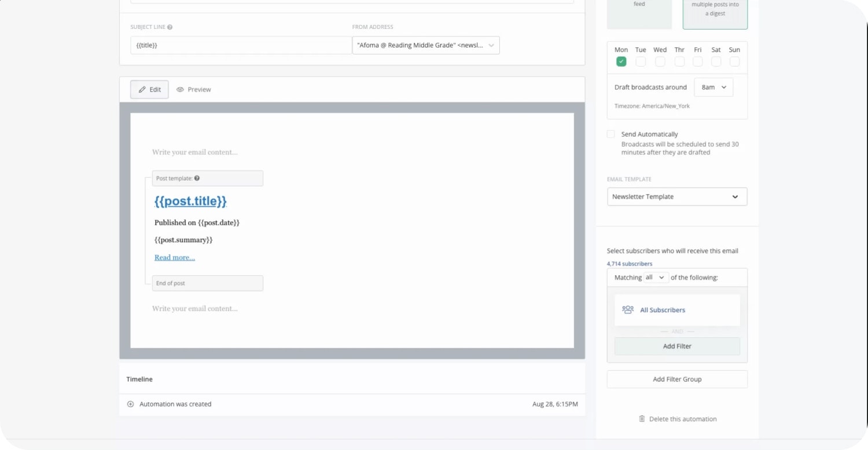Open the From Address dropdown

[425, 45]
